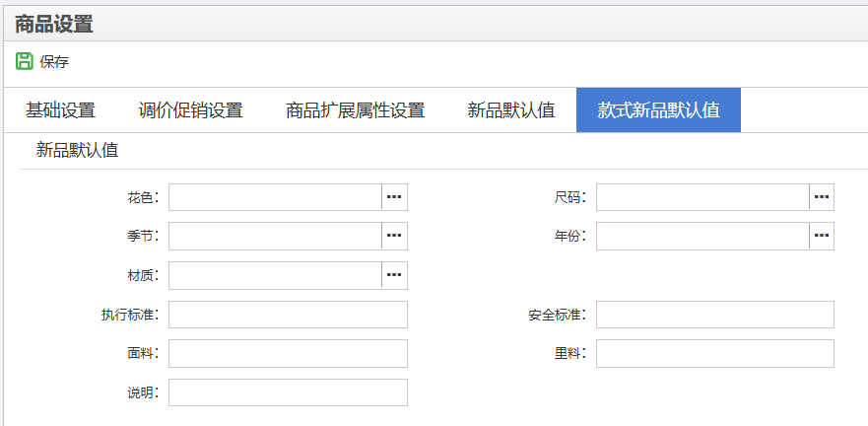The width and height of the screenshot is (868, 426).
Task: Open the 花色 lookup ellipsis button
Action: click(394, 197)
